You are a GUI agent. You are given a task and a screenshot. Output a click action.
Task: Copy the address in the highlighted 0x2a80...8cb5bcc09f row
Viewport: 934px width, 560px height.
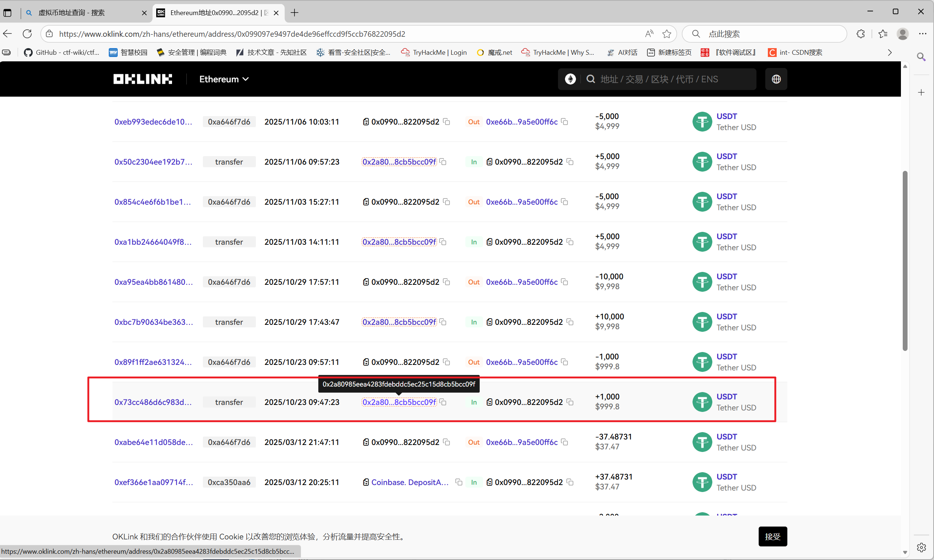click(443, 402)
